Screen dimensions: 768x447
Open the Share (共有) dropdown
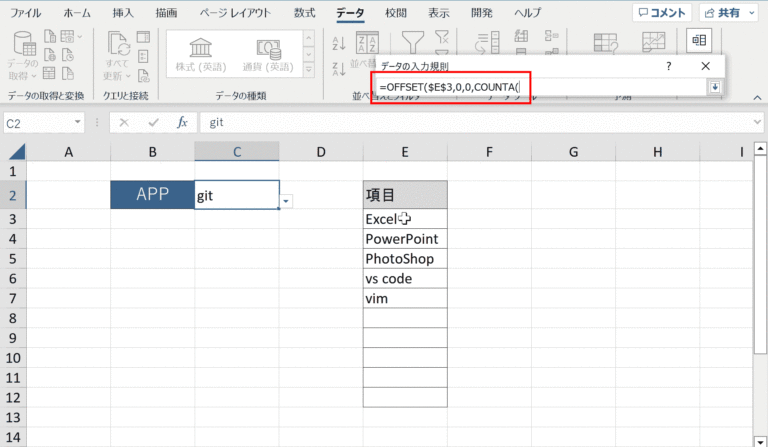[729, 13]
